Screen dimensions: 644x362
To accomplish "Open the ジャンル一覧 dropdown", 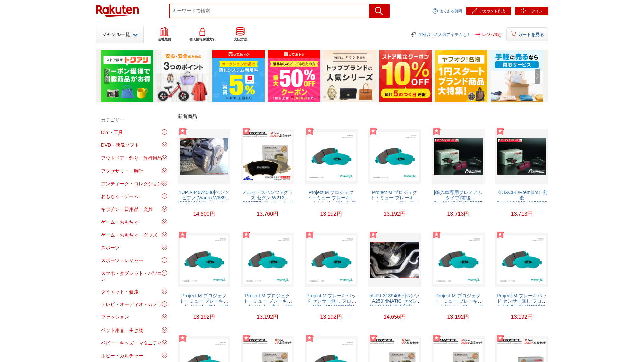I will 119,35.
